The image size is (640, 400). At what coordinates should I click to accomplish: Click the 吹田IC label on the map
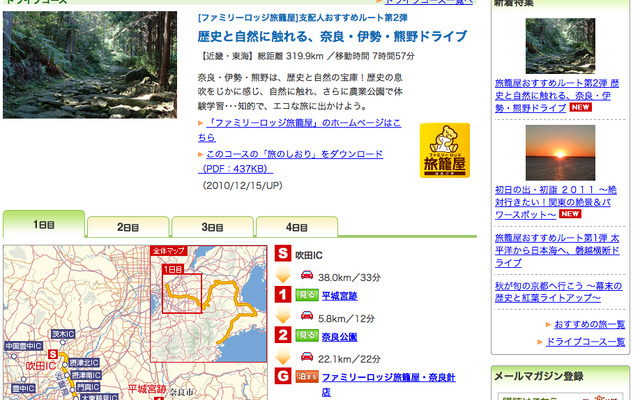click(40, 366)
